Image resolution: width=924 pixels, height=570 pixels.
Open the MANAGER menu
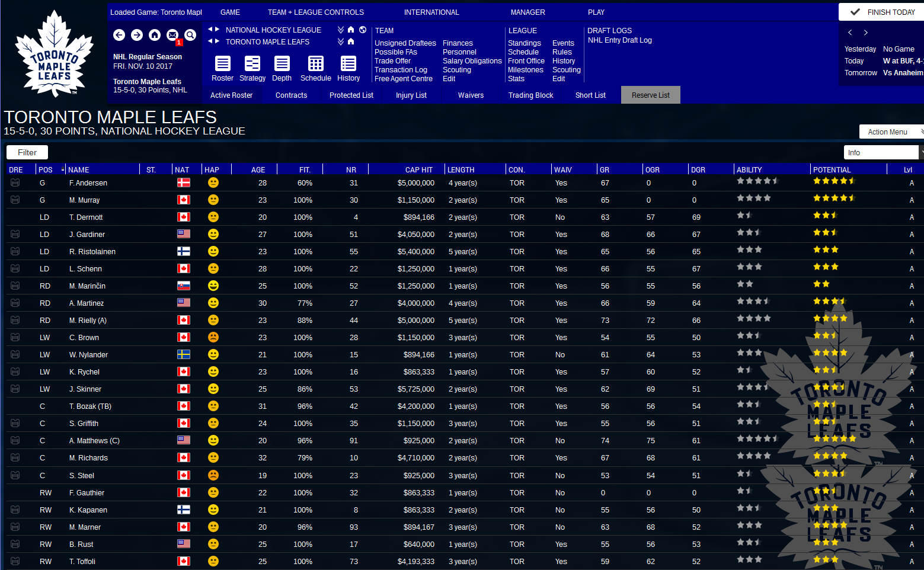(x=528, y=12)
